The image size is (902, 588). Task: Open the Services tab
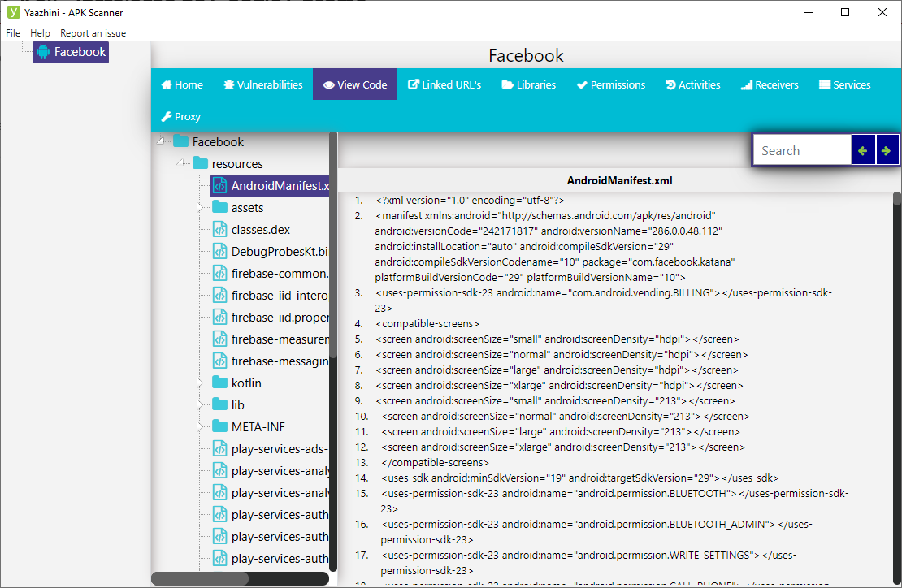(845, 84)
